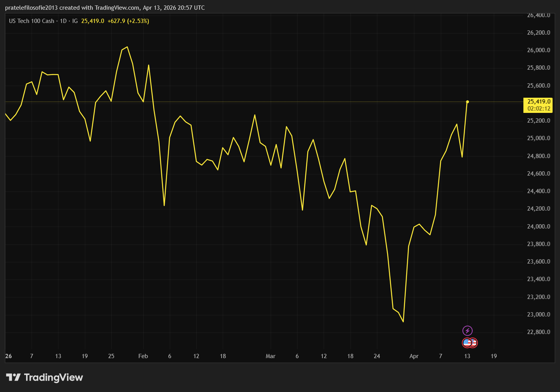Click the 24,600.0 price scale label
The height and width of the screenshot is (392, 560).
click(x=539, y=174)
